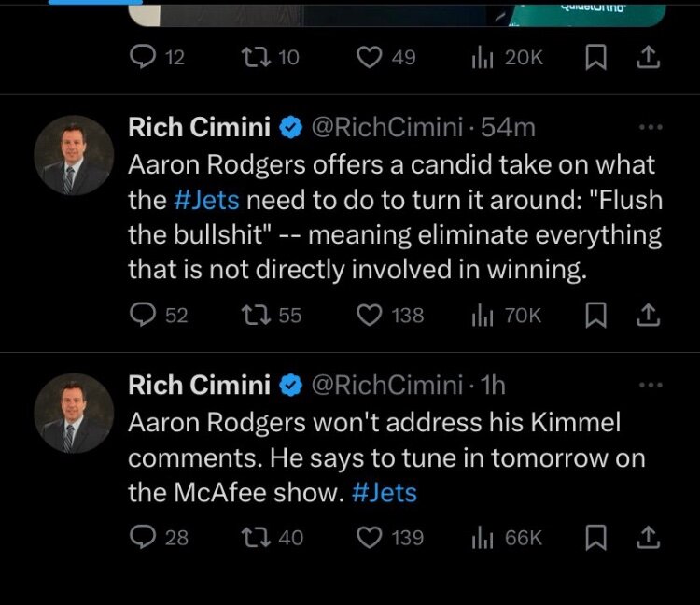Open #Jets hashtag in the McAfee tweet
Image resolution: width=700 pixels, height=605 pixels.
[385, 492]
